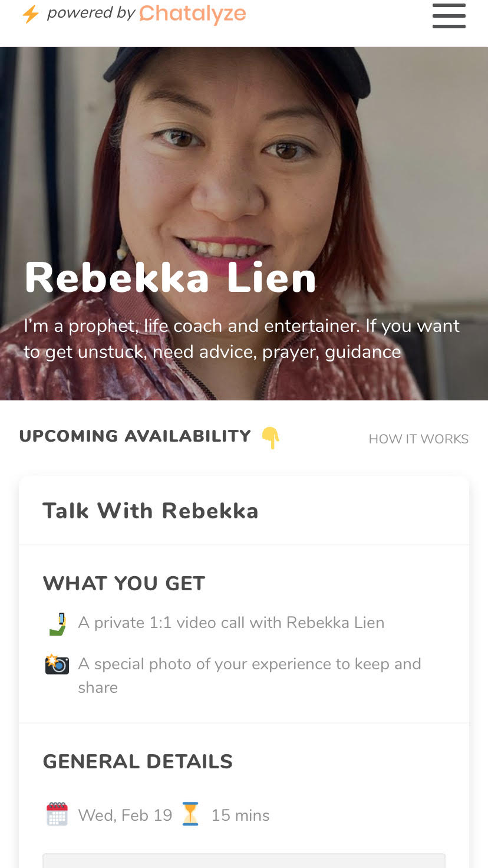Click the WHAT YOU GET section heading

[x=124, y=583]
